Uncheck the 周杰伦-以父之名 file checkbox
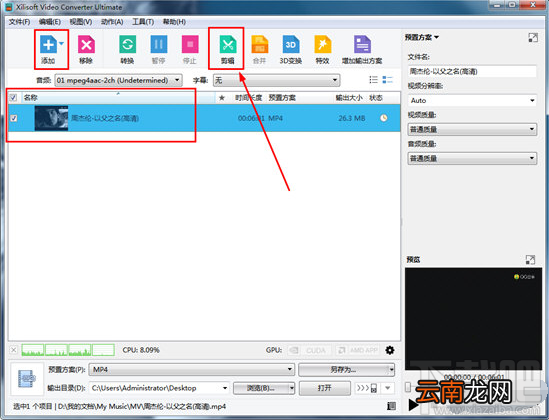The height and width of the screenshot is (420, 549). 14,118
